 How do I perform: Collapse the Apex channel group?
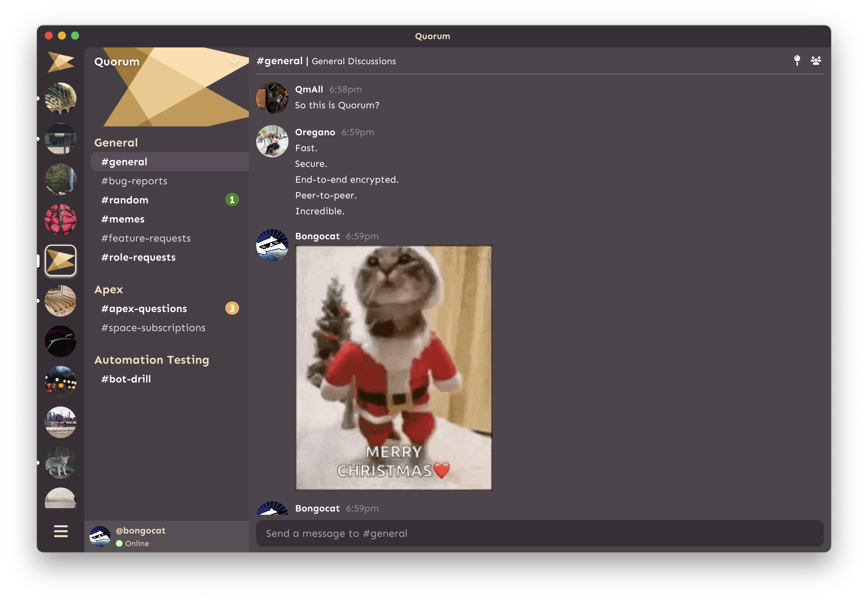pyautogui.click(x=109, y=290)
